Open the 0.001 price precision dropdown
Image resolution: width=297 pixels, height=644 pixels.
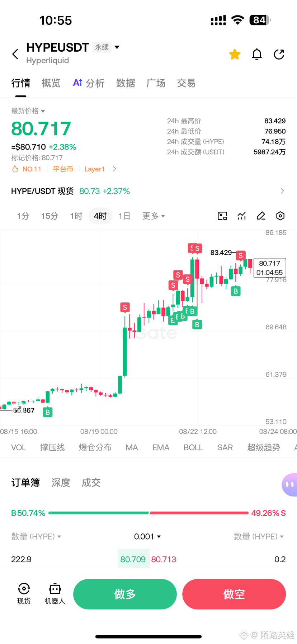(147, 536)
